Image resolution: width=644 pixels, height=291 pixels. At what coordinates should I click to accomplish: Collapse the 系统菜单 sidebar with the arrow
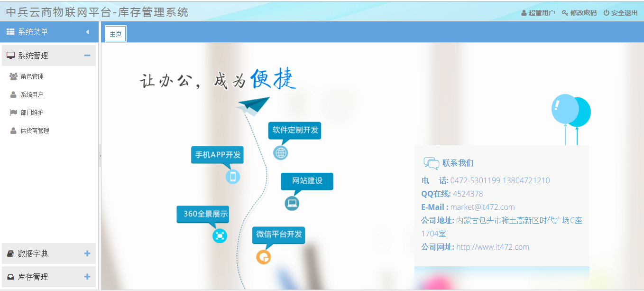pos(87,32)
